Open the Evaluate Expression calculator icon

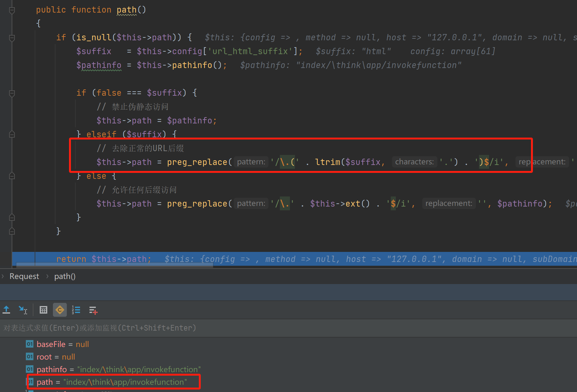pyautogui.click(x=43, y=310)
